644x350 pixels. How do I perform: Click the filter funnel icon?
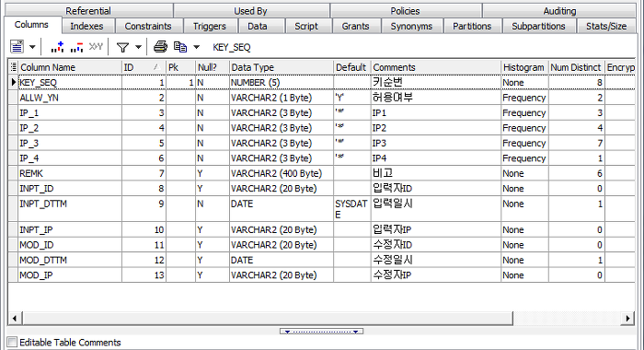(122, 47)
